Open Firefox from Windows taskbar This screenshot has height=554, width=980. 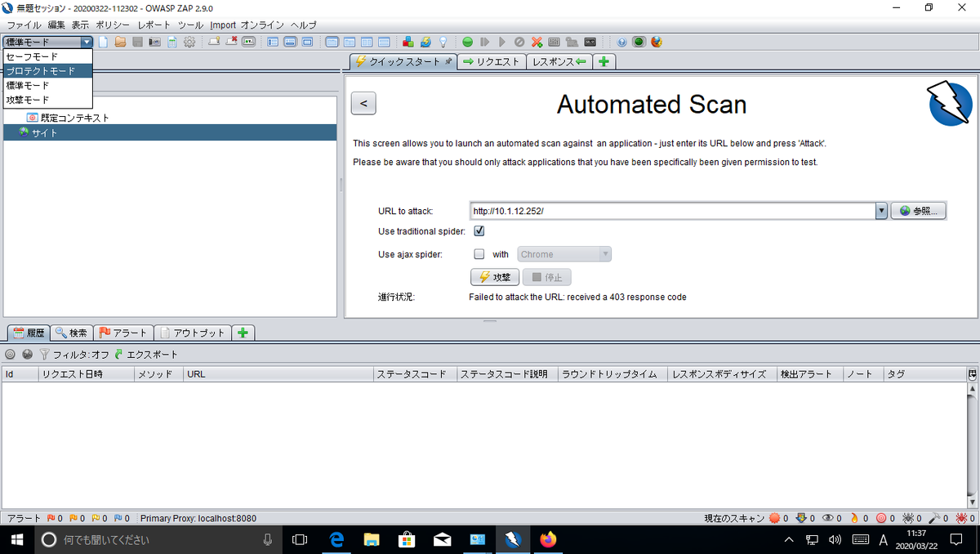(548, 539)
